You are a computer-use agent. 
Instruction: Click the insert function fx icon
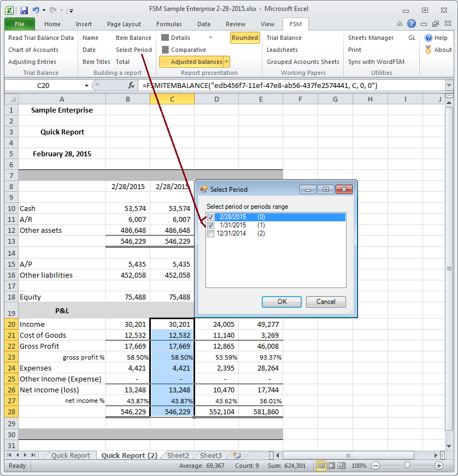point(131,86)
